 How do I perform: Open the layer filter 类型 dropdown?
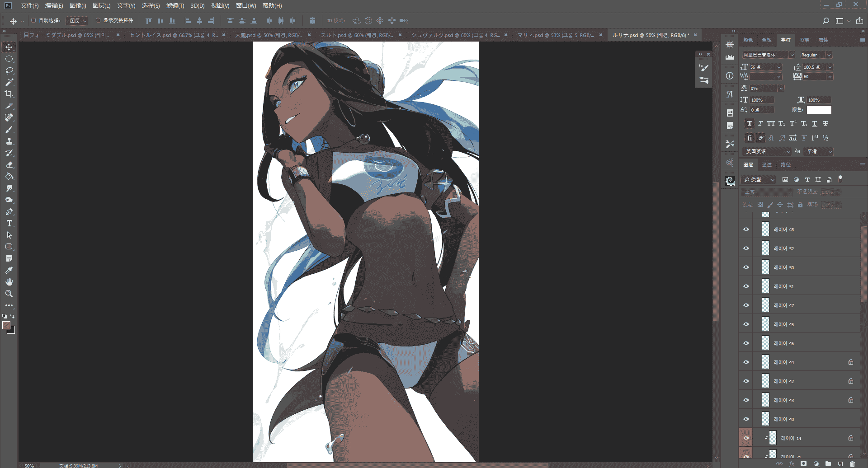click(x=759, y=180)
